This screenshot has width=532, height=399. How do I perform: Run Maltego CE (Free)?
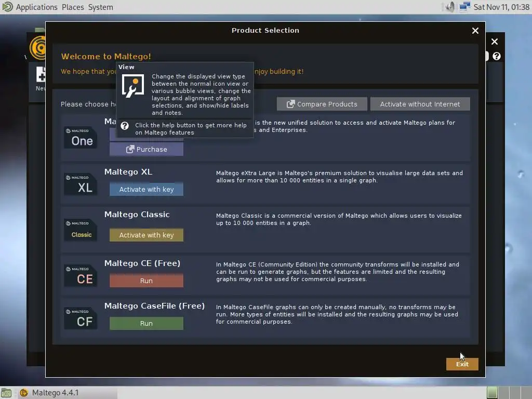point(146,281)
